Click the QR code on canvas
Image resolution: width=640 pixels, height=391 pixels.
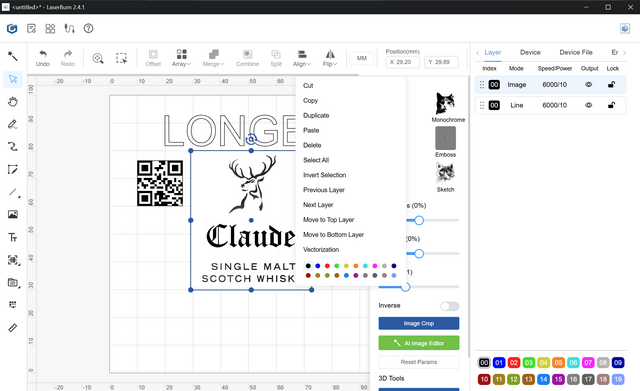click(x=160, y=183)
